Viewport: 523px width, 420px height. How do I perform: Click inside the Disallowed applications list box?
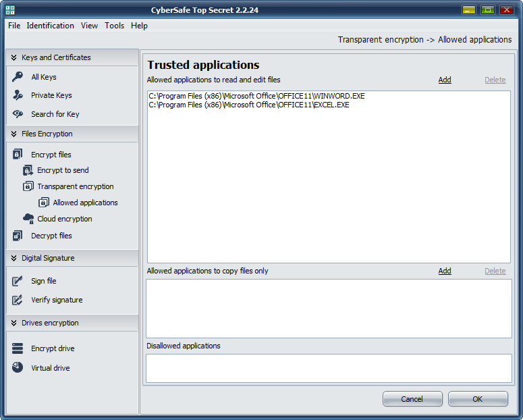pyautogui.click(x=329, y=368)
